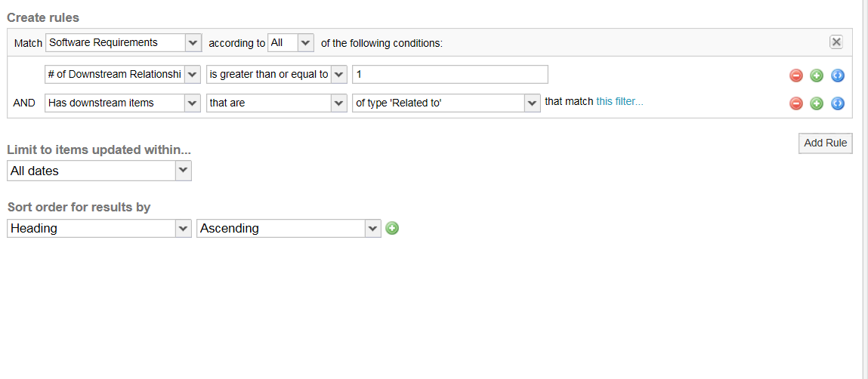
Task: Remove the 'Has downstream items' condition
Action: (796, 103)
